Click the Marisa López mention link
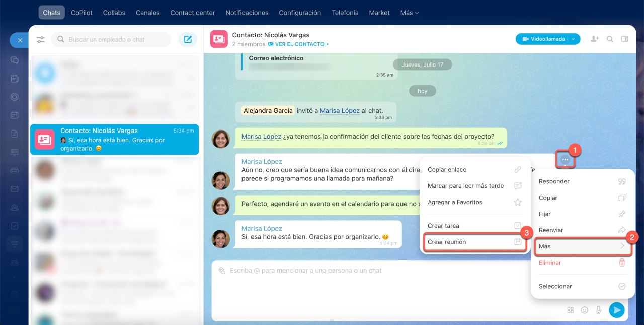644x325 pixels. click(x=261, y=137)
